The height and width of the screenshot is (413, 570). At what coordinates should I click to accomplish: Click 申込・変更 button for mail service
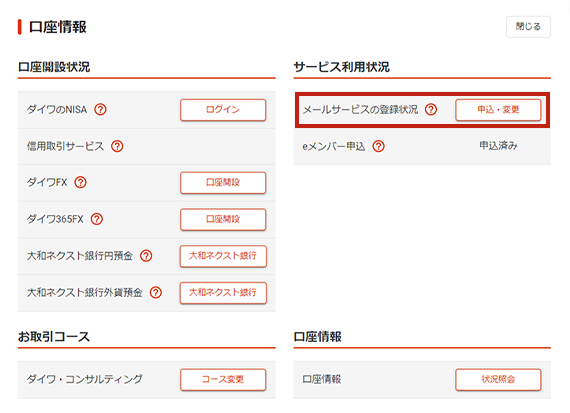[x=498, y=109]
